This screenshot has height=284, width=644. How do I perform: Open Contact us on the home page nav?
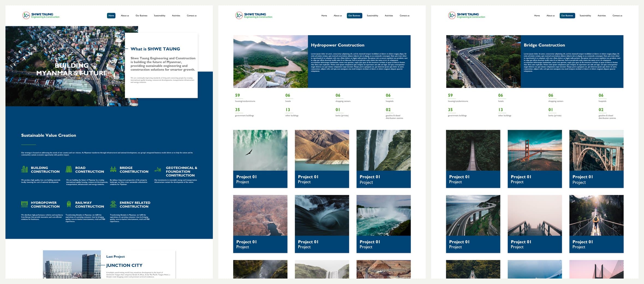point(192,16)
